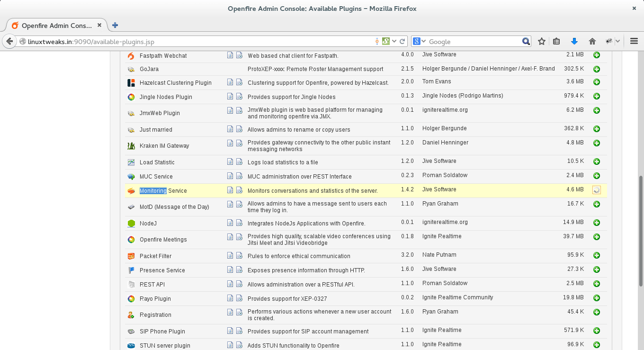This screenshot has width=644, height=350.
Task: Install the GoJara plugin via plus icon
Action: (x=597, y=69)
